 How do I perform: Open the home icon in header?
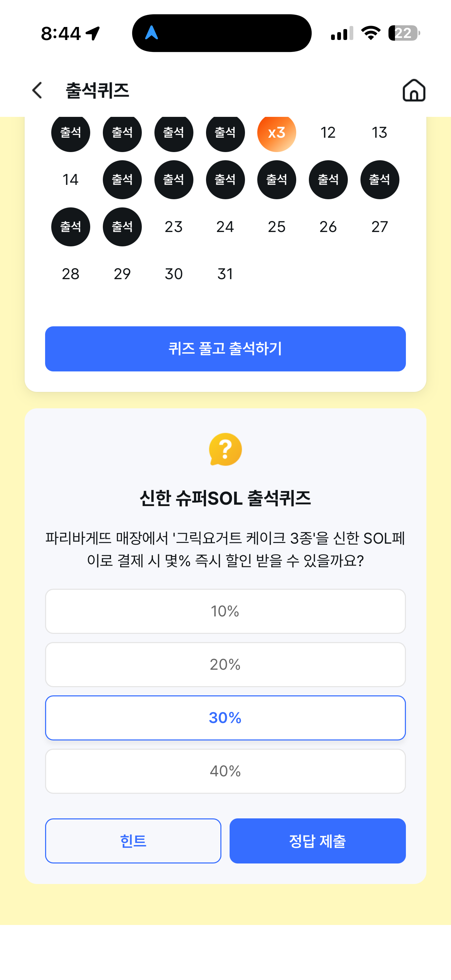pyautogui.click(x=414, y=91)
